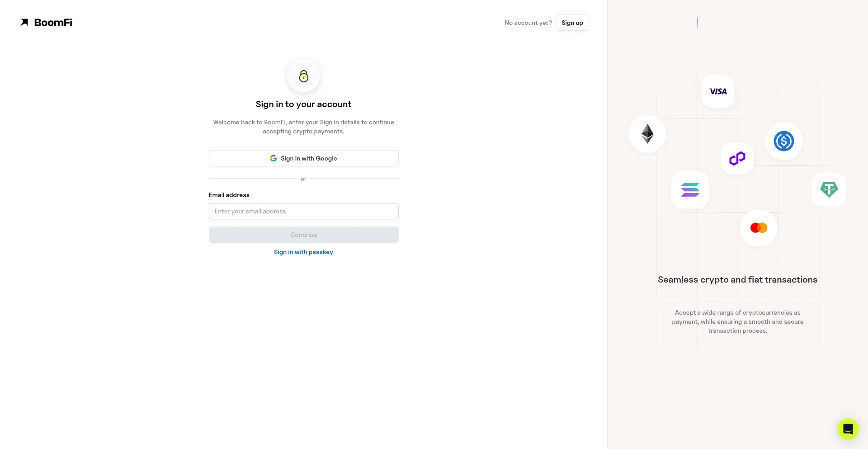
Task: Click the BoomFi brand name text
Action: pyautogui.click(x=53, y=23)
